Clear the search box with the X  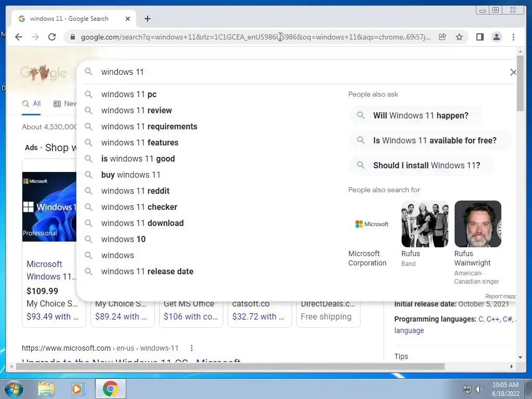pyautogui.click(x=513, y=72)
